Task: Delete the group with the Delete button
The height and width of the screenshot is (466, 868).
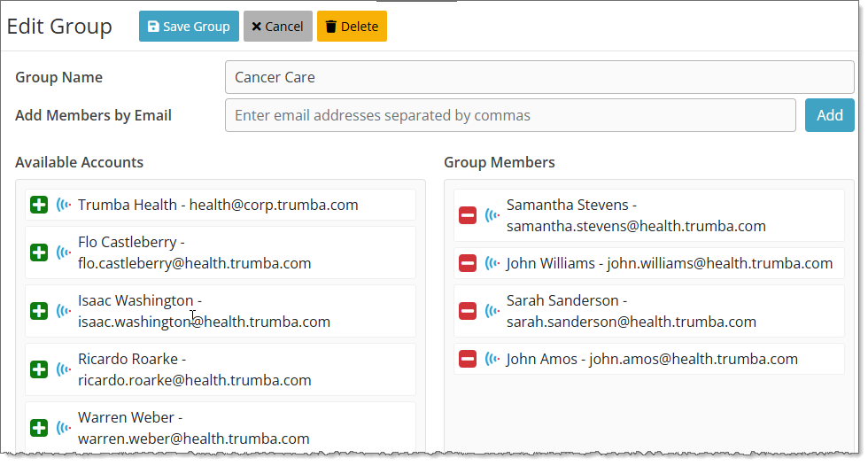Action: [x=352, y=27]
